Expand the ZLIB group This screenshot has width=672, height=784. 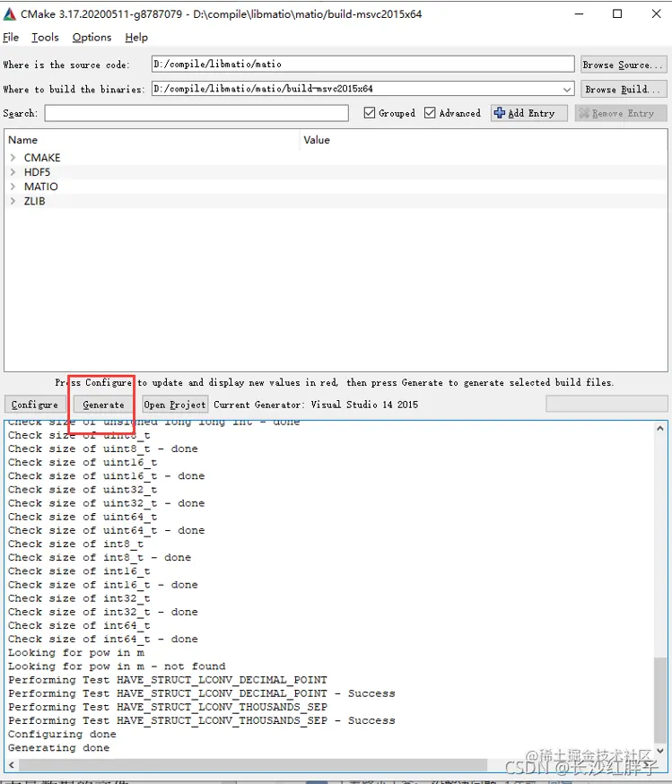[x=13, y=201]
